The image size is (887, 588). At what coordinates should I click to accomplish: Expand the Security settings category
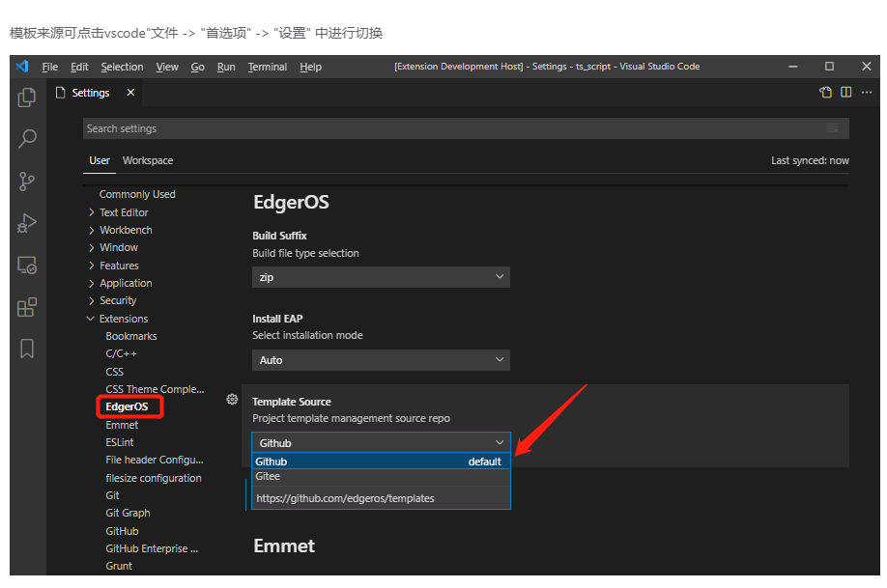click(118, 301)
